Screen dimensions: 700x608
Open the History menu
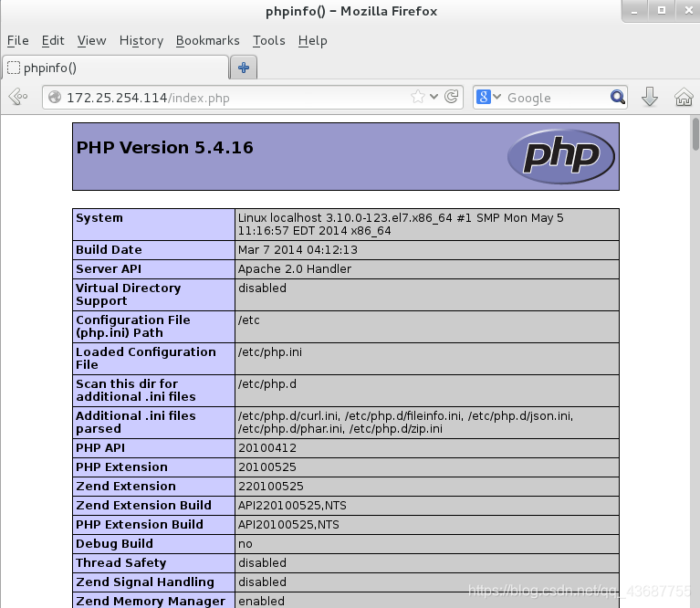coord(141,40)
